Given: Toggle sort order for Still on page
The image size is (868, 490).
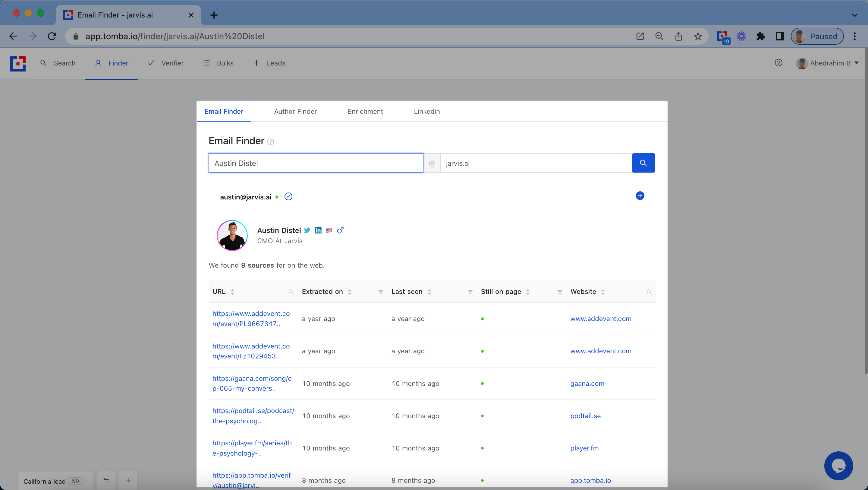Looking at the screenshot, I should coord(528,292).
